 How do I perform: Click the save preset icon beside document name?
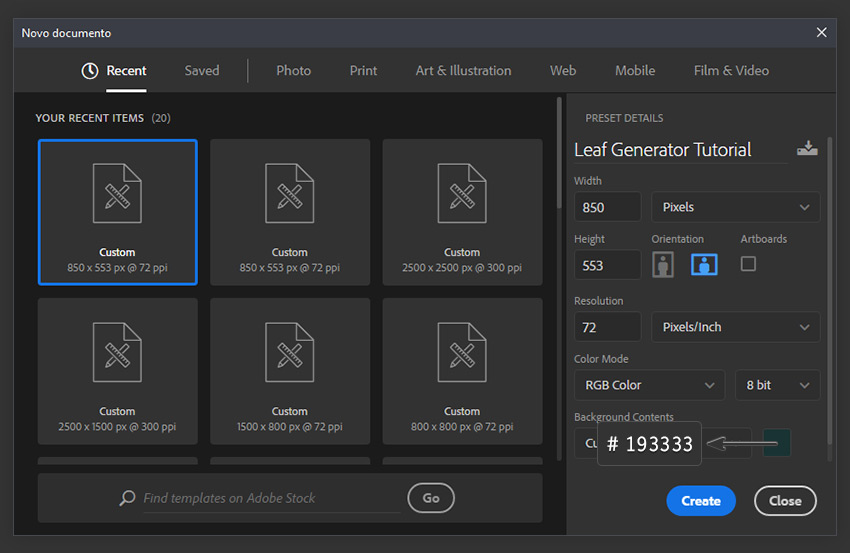(806, 149)
